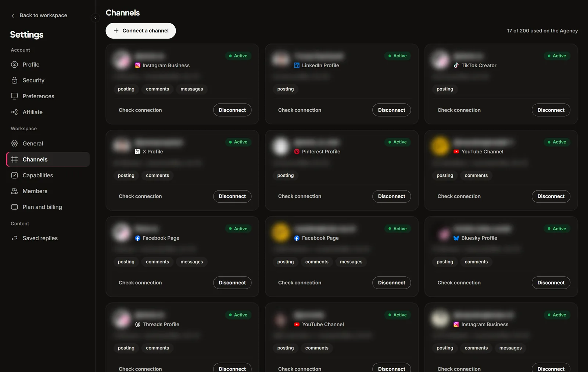This screenshot has width=588, height=372.
Task: Click the posting tag on TikTok Creator card
Action: tap(445, 89)
